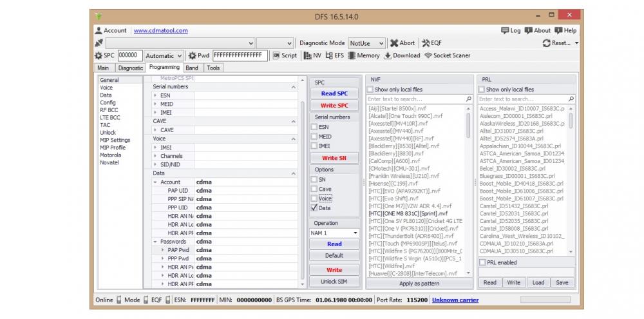Open the EQF tool

pyautogui.click(x=431, y=43)
